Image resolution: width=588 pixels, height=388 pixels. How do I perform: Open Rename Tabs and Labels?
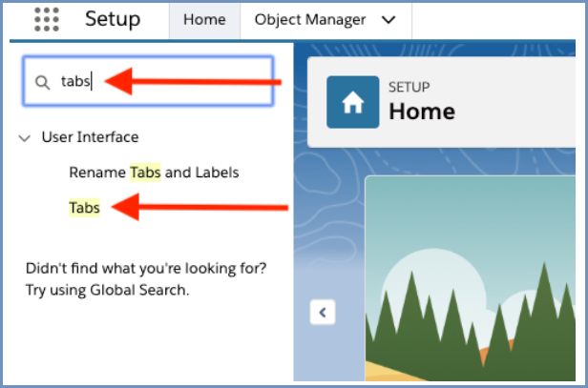[154, 173]
